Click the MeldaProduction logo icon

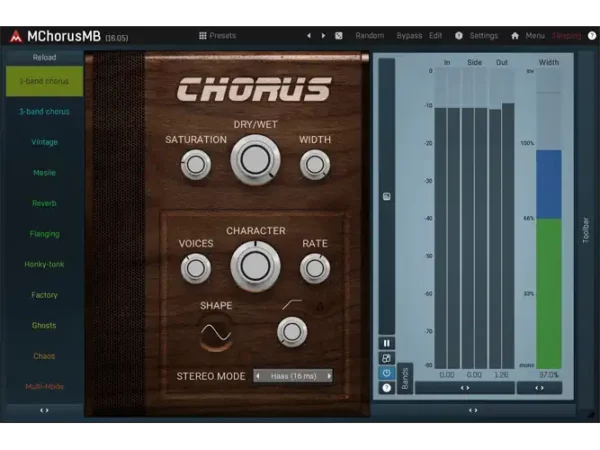point(16,36)
